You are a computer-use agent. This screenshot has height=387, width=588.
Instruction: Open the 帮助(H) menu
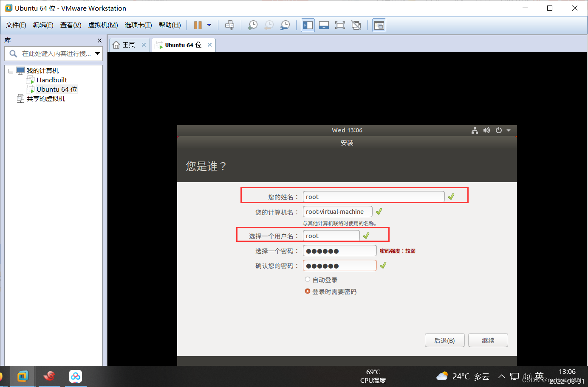click(170, 25)
